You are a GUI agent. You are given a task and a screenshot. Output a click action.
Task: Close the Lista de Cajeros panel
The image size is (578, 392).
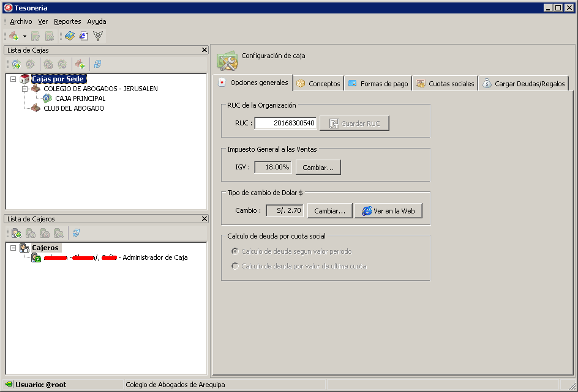tap(205, 219)
